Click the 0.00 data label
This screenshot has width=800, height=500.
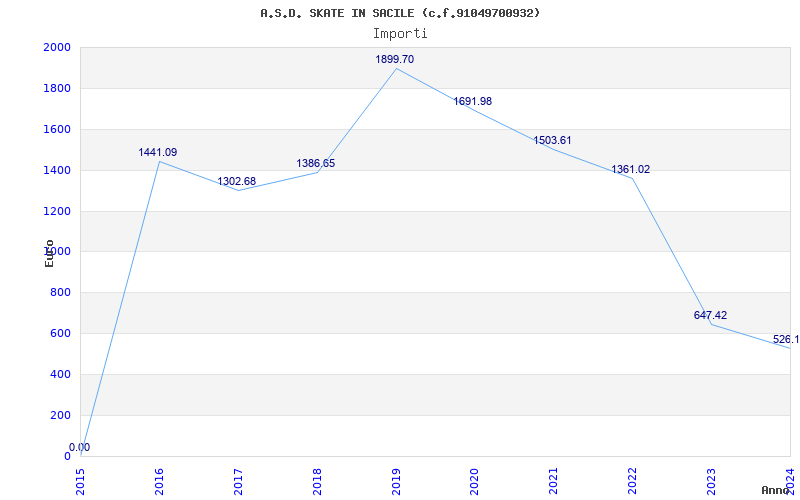coord(80,447)
